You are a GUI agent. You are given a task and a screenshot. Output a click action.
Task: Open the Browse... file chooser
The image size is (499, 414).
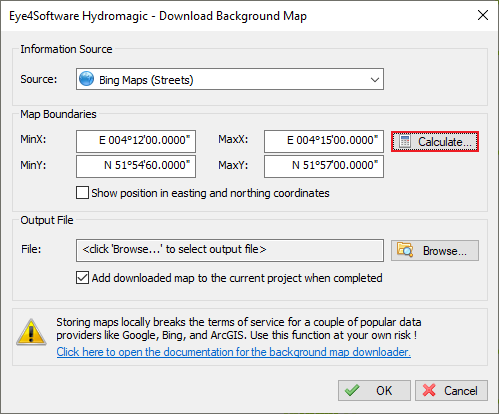click(435, 250)
